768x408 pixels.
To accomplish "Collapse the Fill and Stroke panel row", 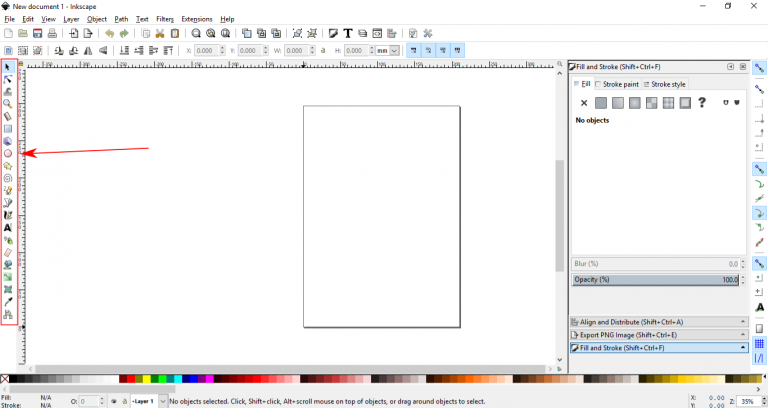I will (x=659, y=347).
